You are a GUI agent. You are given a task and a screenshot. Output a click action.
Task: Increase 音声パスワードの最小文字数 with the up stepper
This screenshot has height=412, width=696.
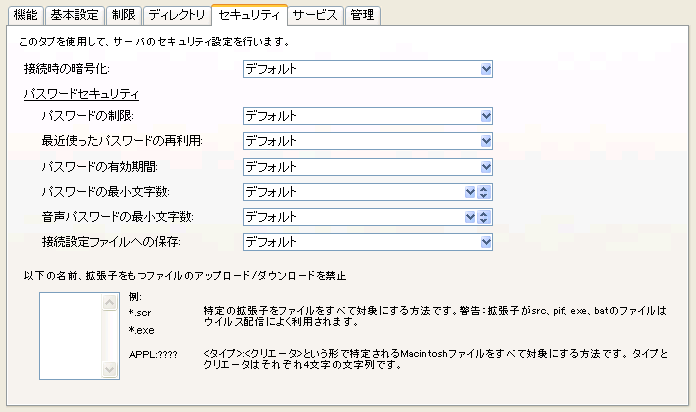click(483, 213)
